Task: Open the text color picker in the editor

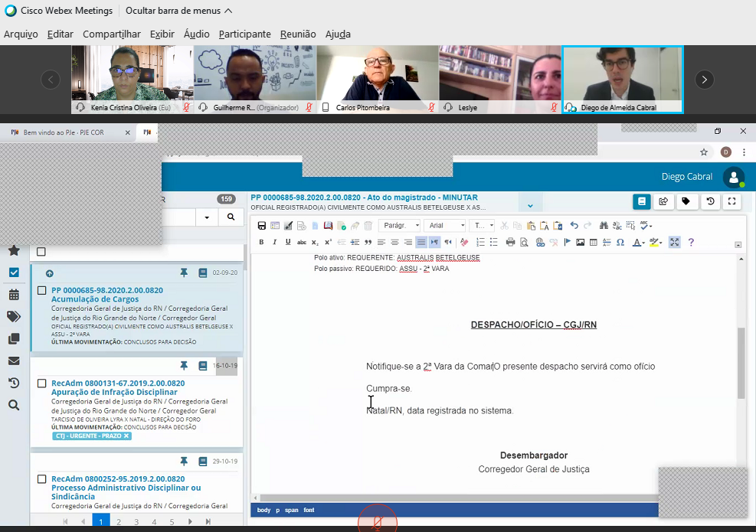Action: pos(637,242)
